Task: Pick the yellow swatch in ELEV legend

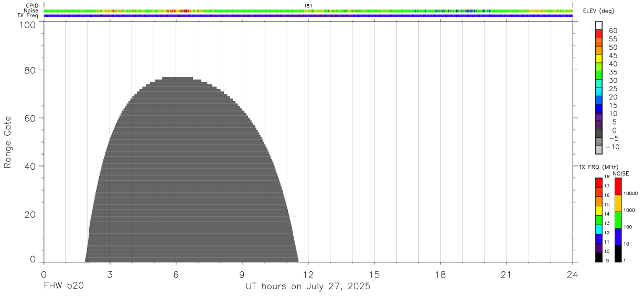Action: click(599, 58)
